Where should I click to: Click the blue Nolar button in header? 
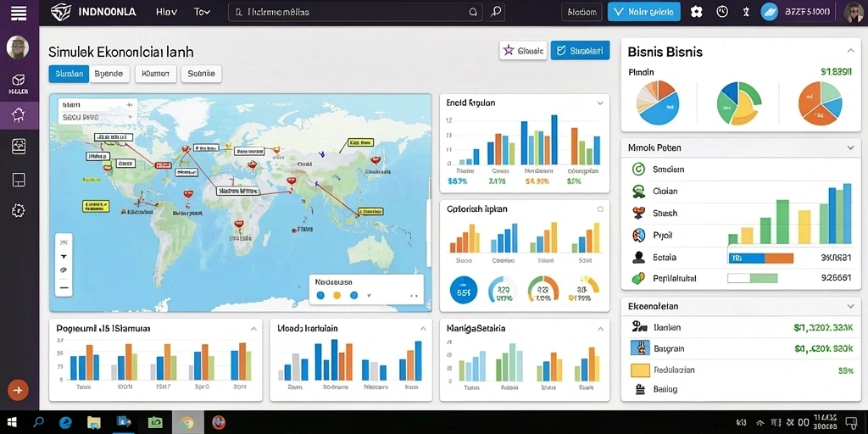(x=644, y=12)
